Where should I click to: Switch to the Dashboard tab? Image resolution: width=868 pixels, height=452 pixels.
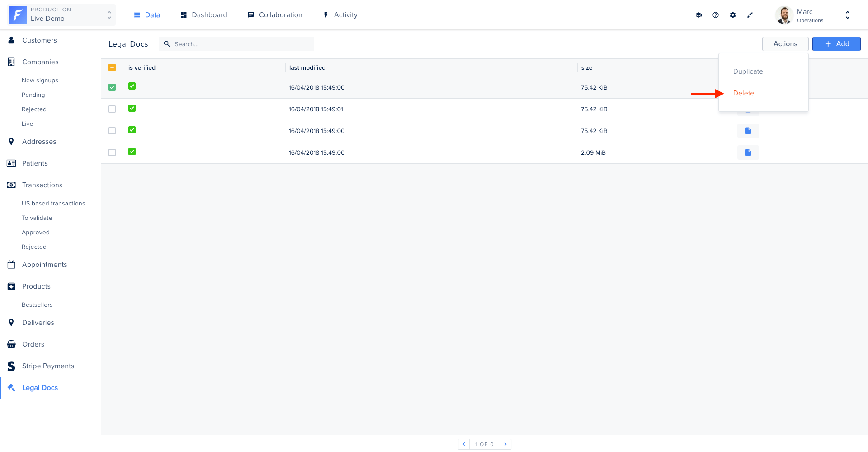(204, 15)
